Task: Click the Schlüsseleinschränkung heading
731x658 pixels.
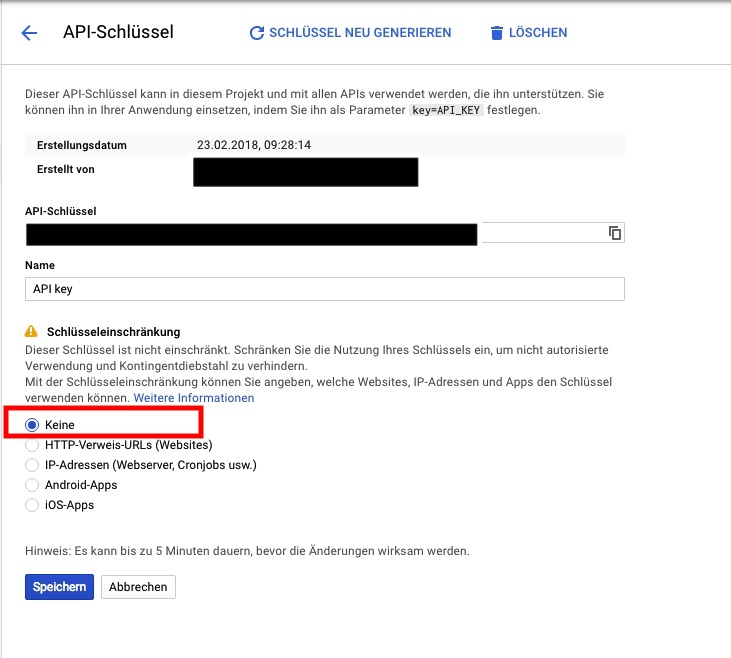Action: point(113,332)
